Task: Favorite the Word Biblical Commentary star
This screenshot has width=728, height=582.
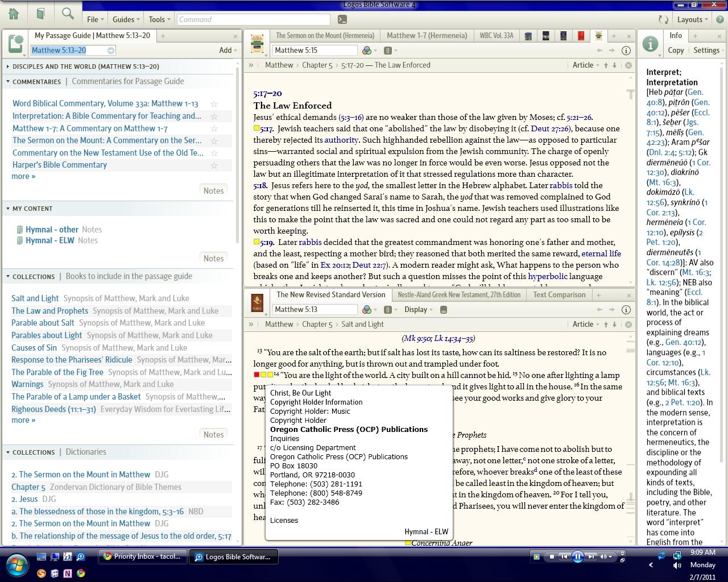Action: [214, 104]
